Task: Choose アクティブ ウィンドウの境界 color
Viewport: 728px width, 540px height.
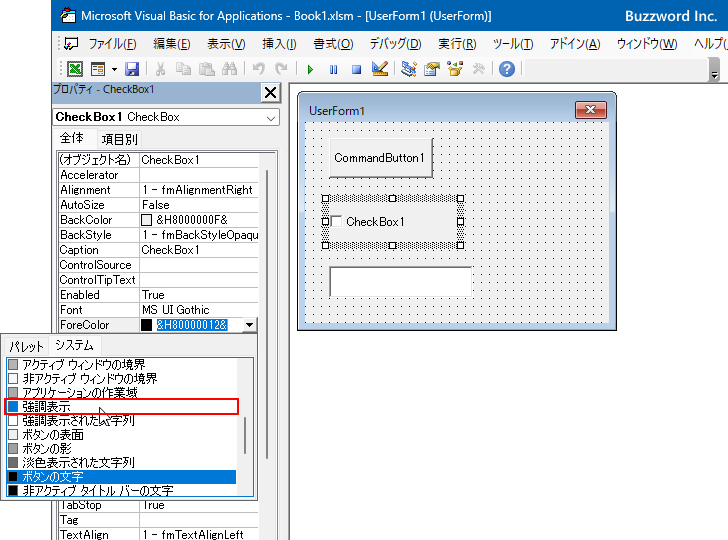Action: pos(122,364)
